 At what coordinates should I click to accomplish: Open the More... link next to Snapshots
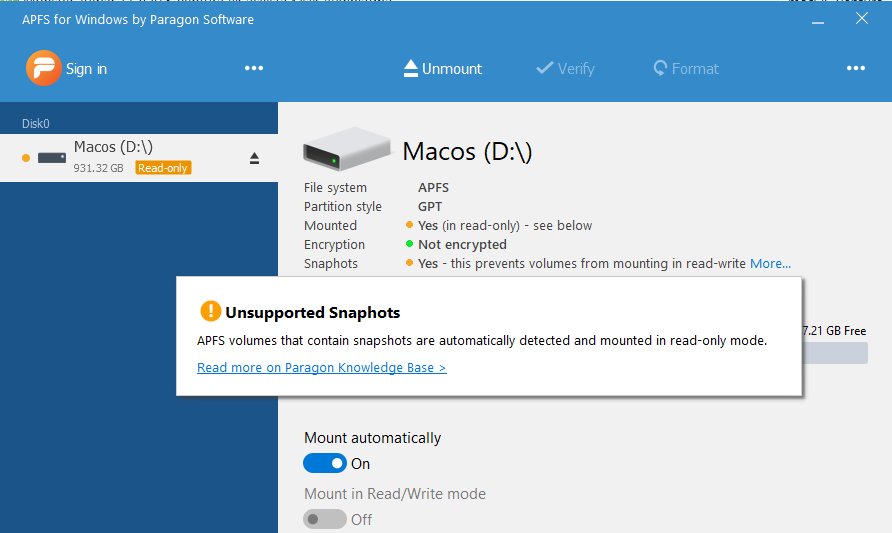pos(770,263)
